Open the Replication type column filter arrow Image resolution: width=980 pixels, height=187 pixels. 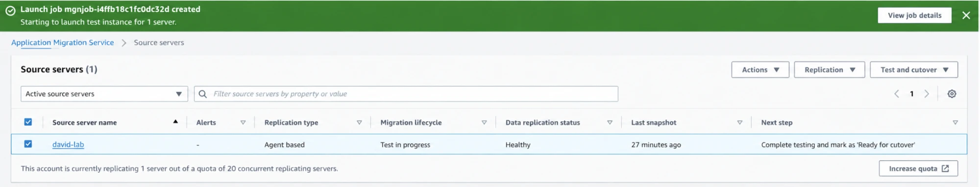(359, 123)
